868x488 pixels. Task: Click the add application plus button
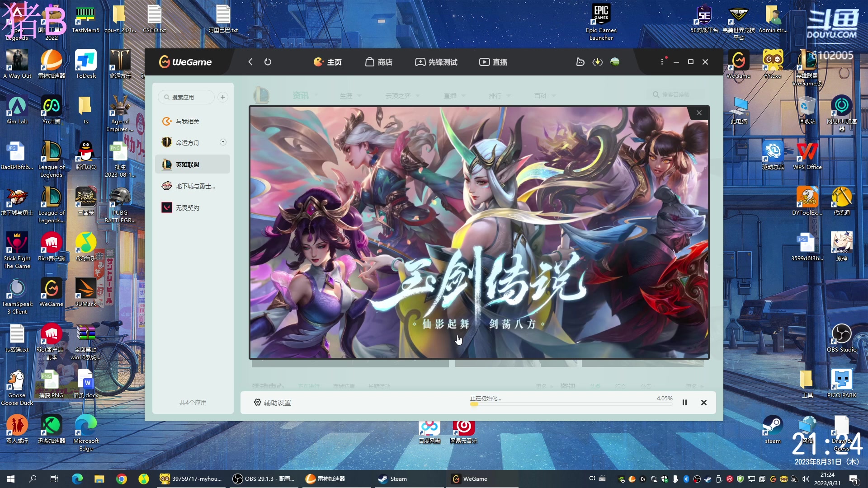223,97
